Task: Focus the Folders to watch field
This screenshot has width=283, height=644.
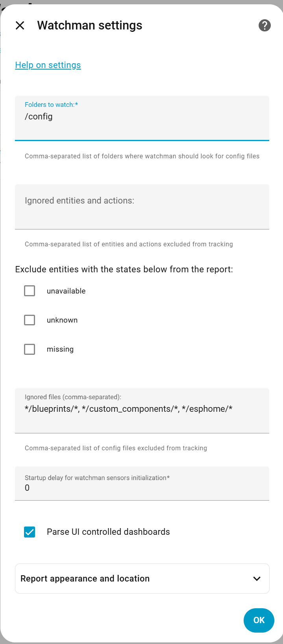Action: (142, 118)
